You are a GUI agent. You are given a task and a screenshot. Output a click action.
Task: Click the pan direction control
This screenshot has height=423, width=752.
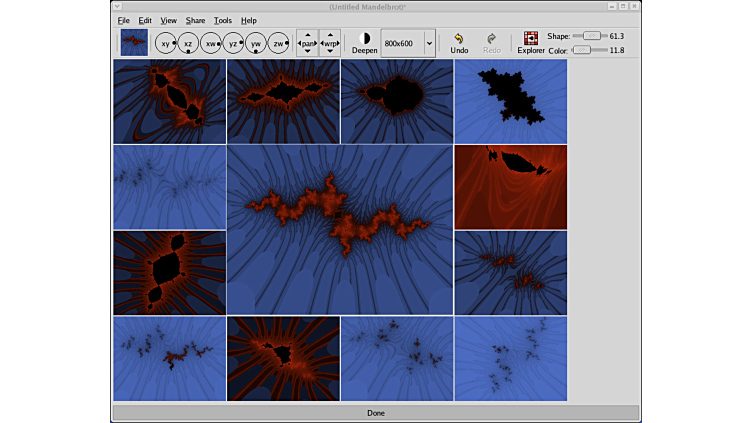tap(308, 43)
